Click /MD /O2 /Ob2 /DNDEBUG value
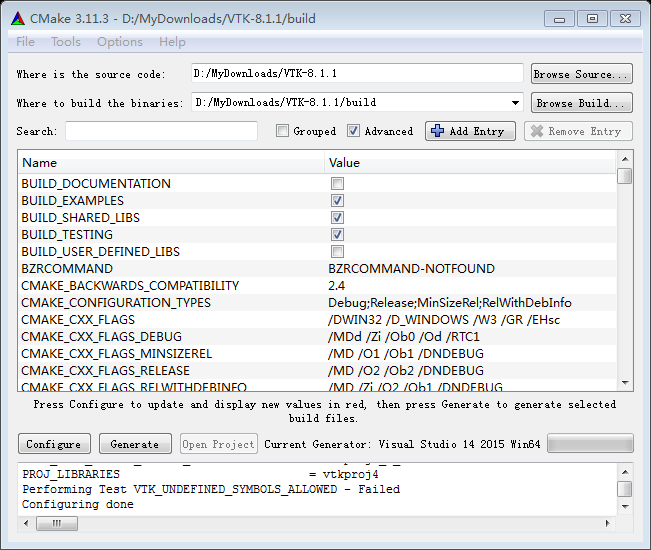This screenshot has width=651, height=550. coord(406,371)
